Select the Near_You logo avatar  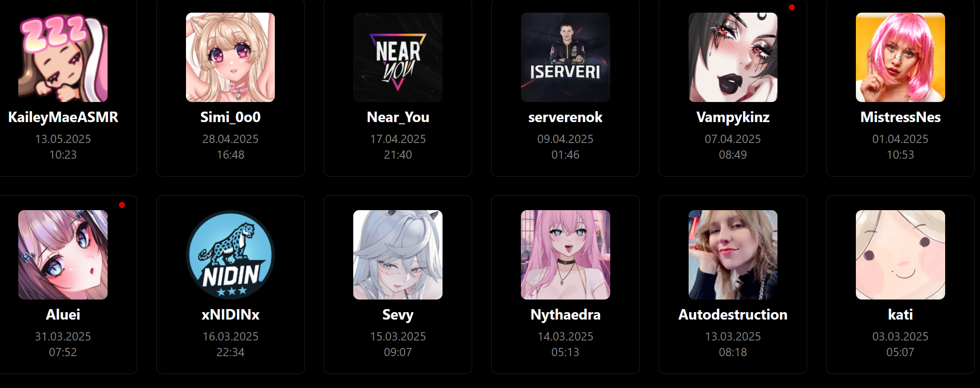tap(398, 57)
